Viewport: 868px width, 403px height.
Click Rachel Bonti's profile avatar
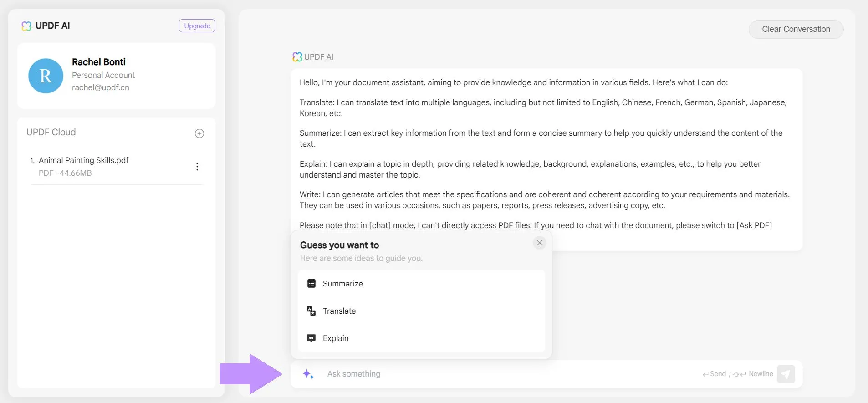pos(46,76)
